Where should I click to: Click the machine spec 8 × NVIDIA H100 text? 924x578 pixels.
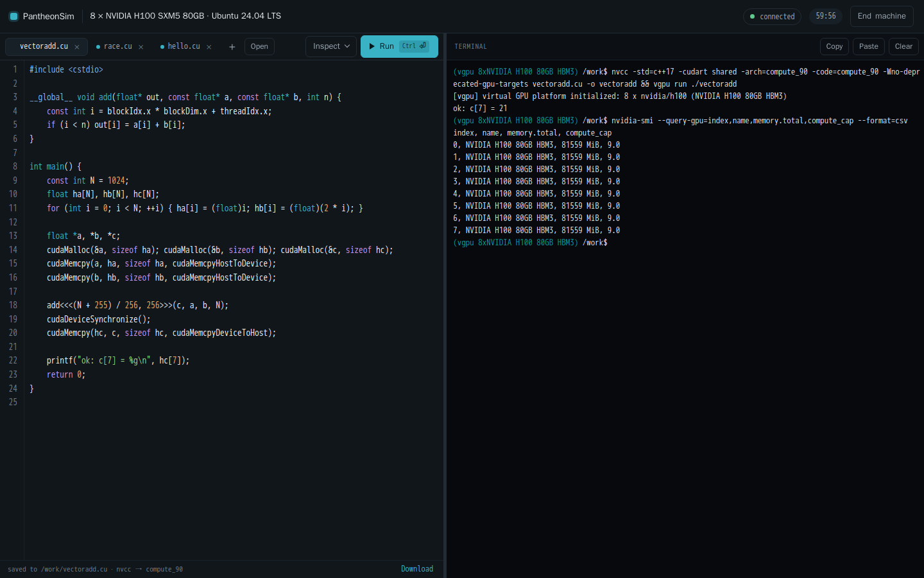tap(185, 16)
